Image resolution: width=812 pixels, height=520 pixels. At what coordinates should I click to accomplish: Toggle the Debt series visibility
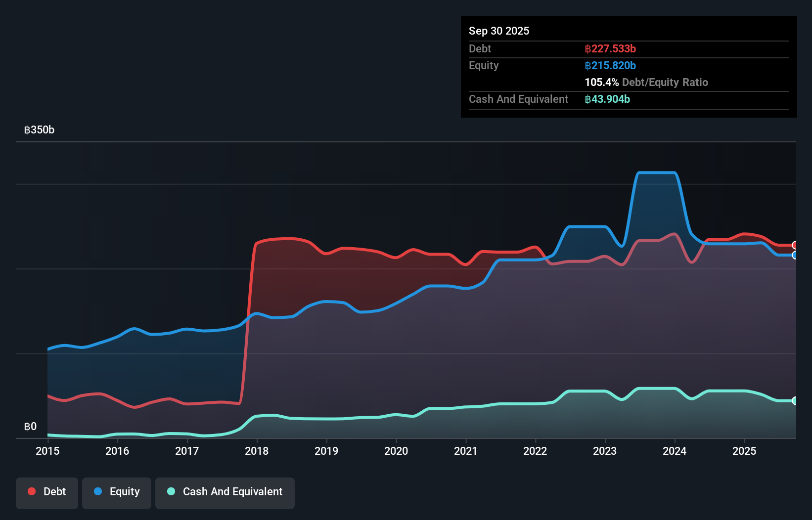click(46, 492)
